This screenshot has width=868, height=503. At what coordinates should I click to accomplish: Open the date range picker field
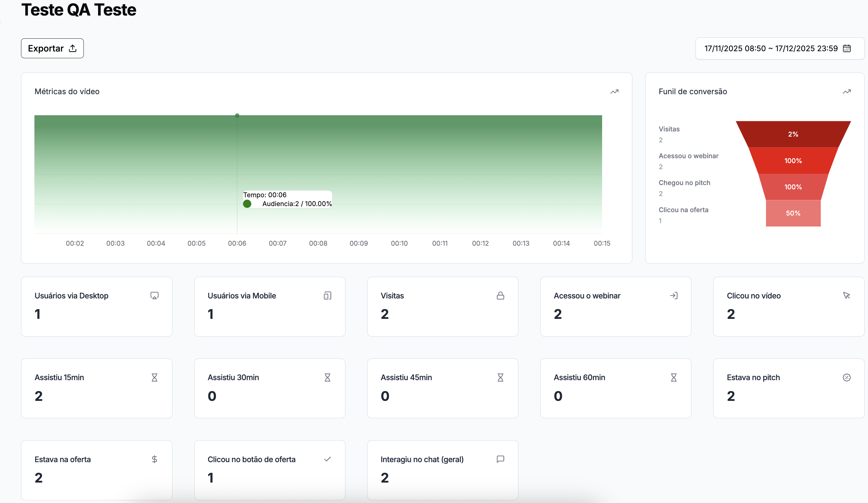770,48
